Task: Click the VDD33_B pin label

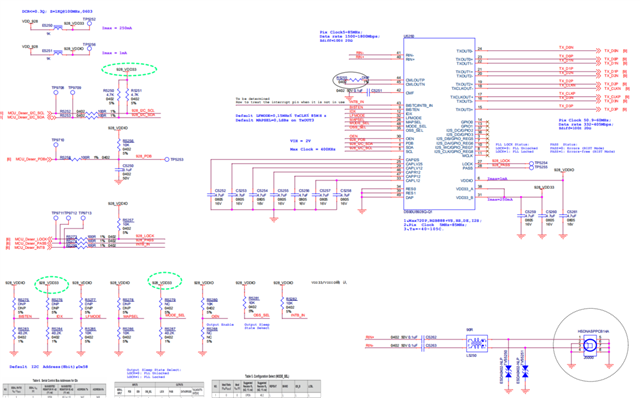Action: click(x=464, y=198)
